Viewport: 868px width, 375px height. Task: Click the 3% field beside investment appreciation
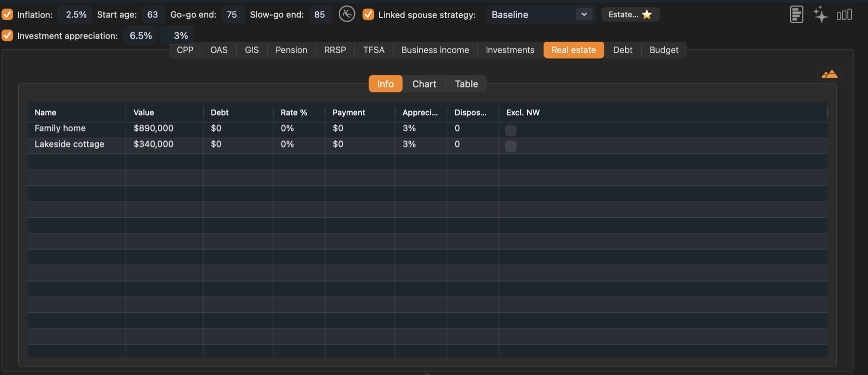pos(176,36)
